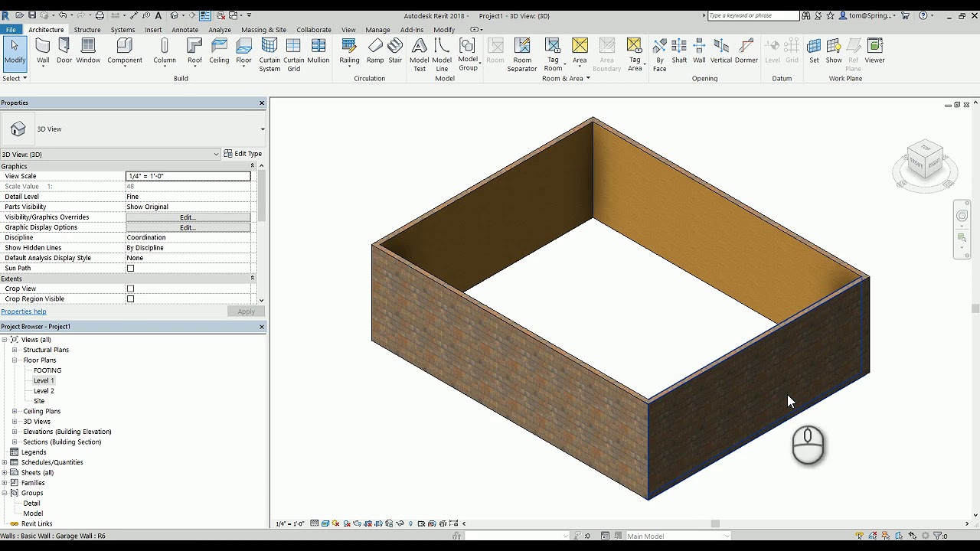
Task: Switch to the Structure ribbon tab
Action: pos(87,30)
